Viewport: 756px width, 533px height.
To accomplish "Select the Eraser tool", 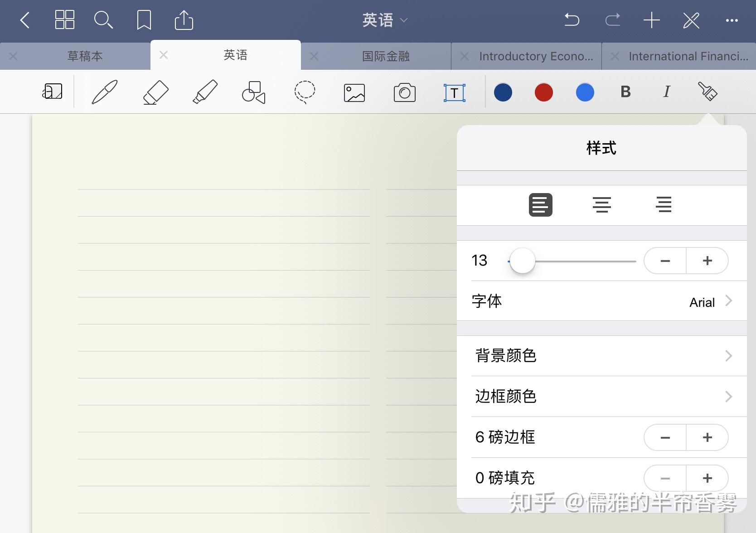I will [155, 92].
